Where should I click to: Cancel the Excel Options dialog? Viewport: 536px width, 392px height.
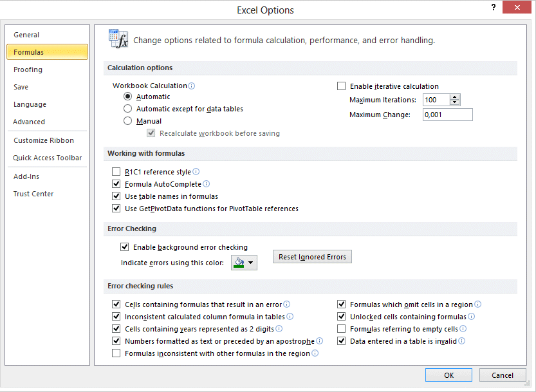(x=503, y=375)
